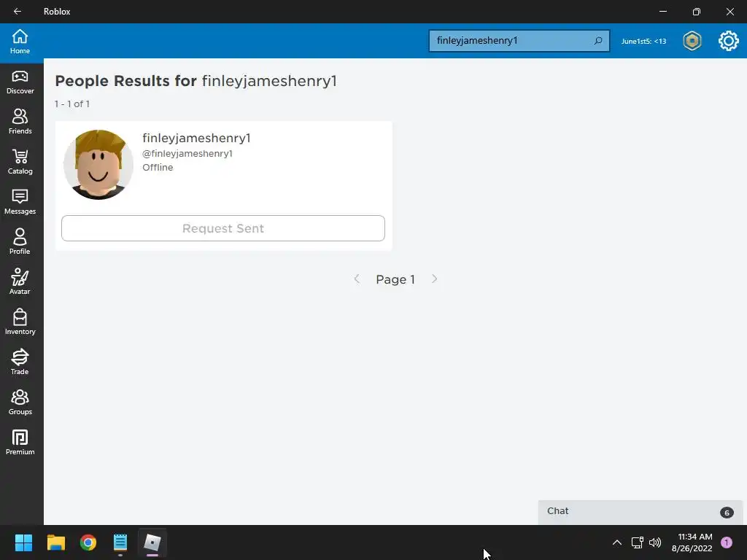Click the search magnifier icon
Screen dimensions: 747x560
coord(598,41)
